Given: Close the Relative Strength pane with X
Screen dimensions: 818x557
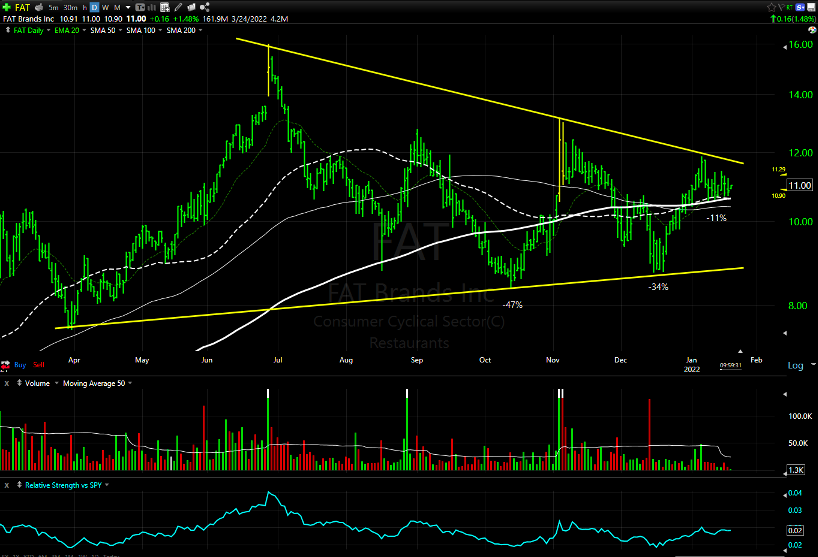Looking at the screenshot, I should click(7, 485).
